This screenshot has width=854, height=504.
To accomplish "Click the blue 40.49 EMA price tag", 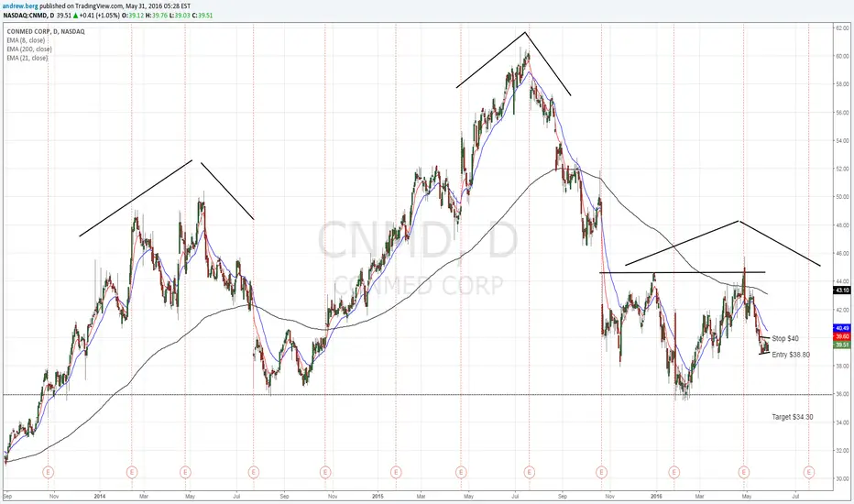I will (842, 328).
